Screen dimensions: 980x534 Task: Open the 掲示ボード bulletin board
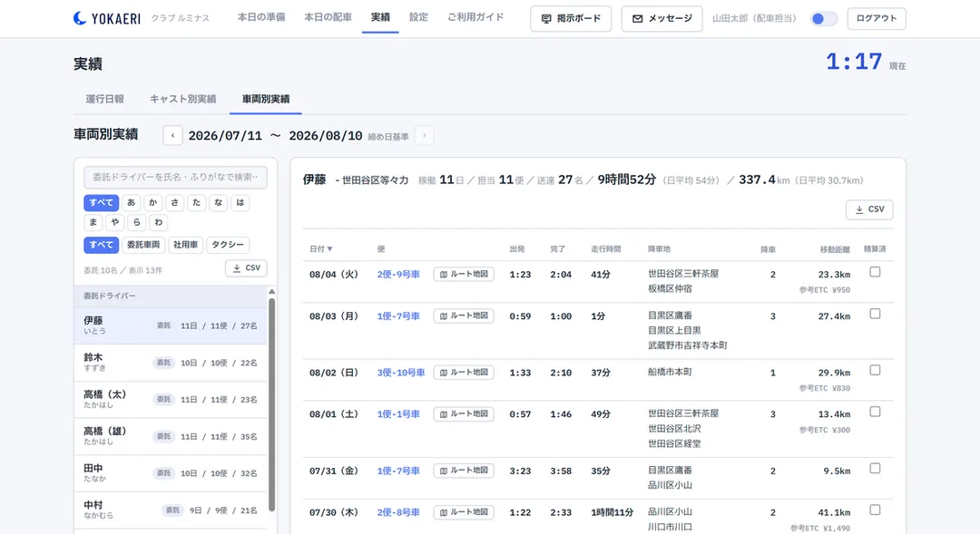[571, 19]
